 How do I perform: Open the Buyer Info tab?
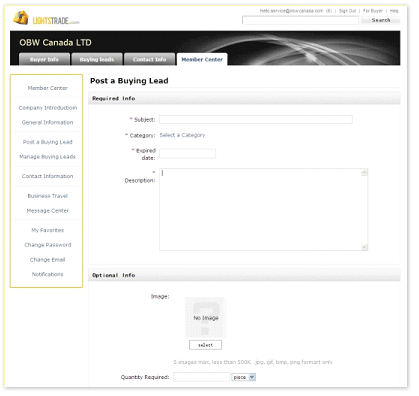tap(44, 59)
